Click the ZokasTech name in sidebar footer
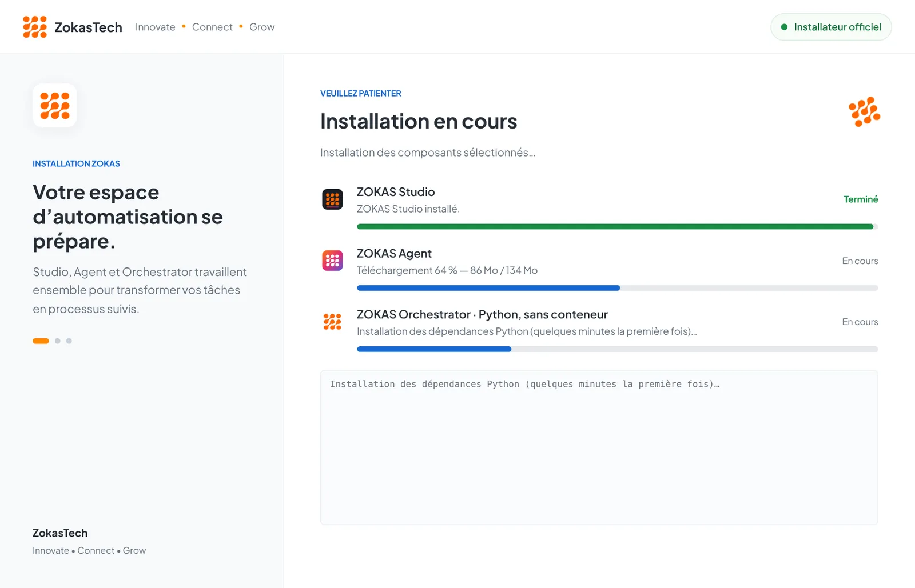This screenshot has width=915, height=588. [x=60, y=533]
